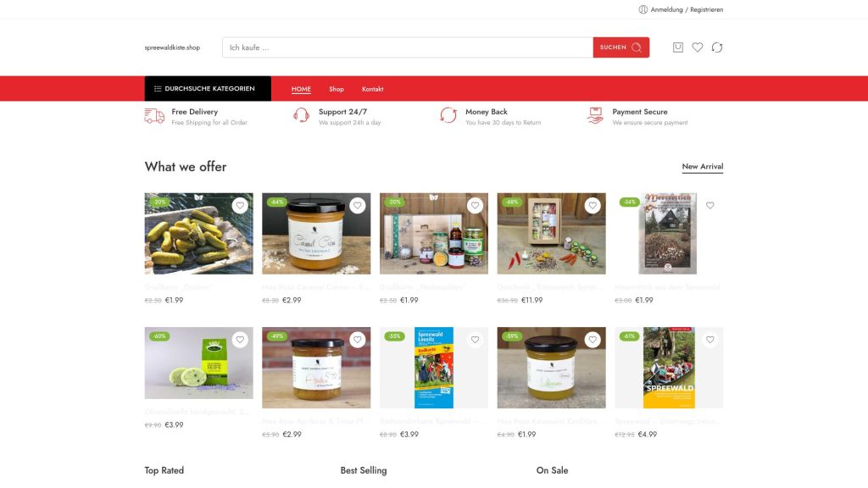This screenshot has height=488, width=868.
Task: Click the red Suchen search button
Action: point(621,47)
